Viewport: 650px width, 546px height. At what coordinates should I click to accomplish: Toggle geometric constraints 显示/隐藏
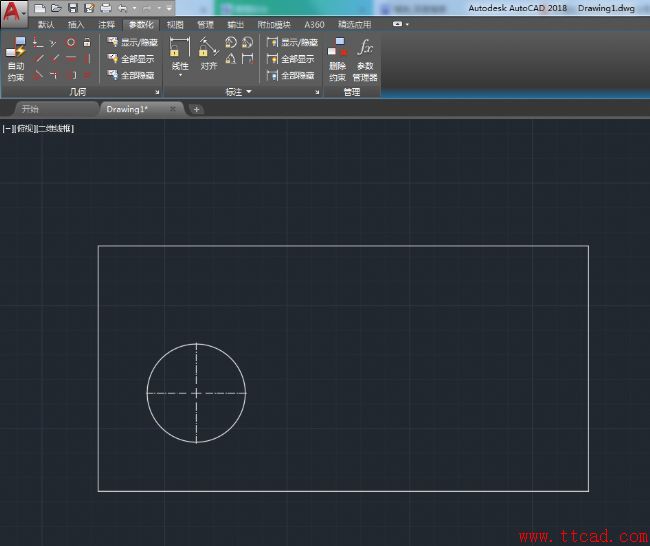click(x=133, y=42)
